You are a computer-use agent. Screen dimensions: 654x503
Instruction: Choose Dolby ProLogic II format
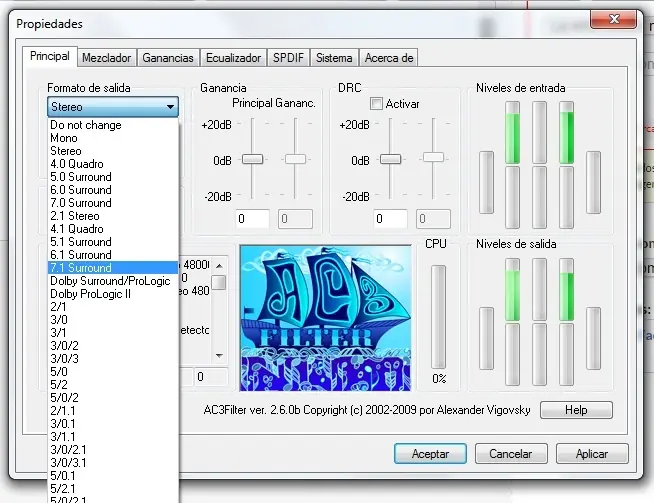(113, 294)
